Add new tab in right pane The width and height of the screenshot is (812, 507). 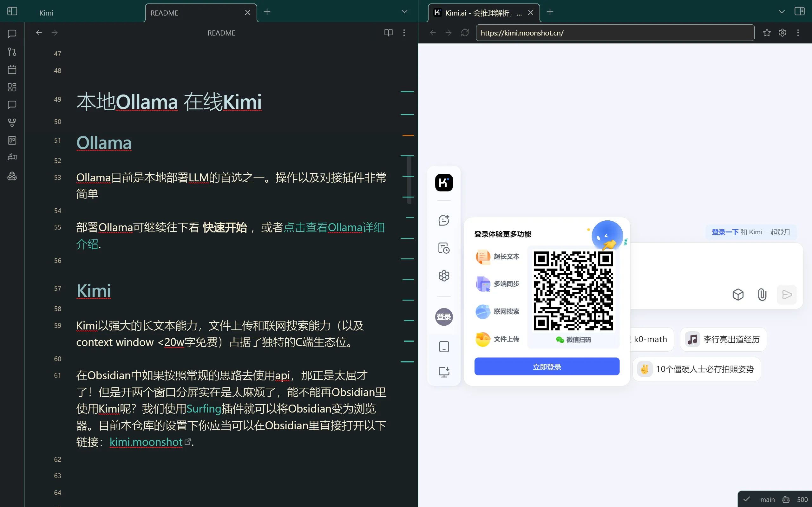click(x=550, y=12)
